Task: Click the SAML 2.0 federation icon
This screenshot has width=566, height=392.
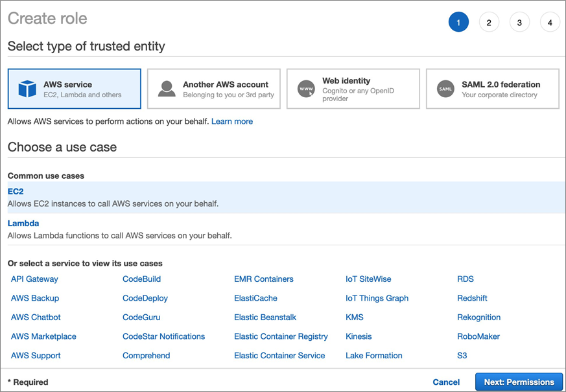Action: [445, 89]
